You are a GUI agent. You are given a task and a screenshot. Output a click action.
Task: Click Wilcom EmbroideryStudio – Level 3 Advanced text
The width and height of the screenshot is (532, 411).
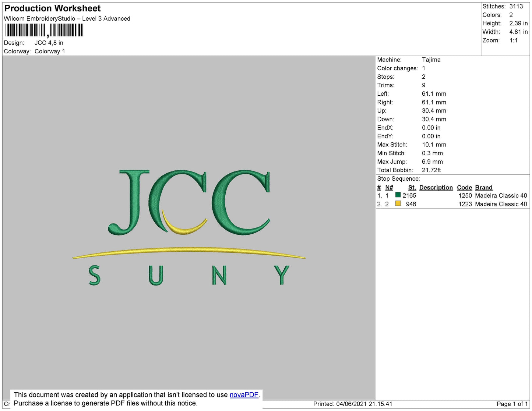[x=67, y=18]
